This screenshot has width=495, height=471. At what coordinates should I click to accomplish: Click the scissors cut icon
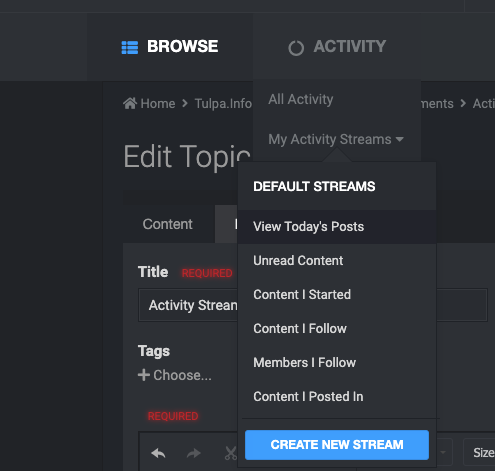(231, 453)
